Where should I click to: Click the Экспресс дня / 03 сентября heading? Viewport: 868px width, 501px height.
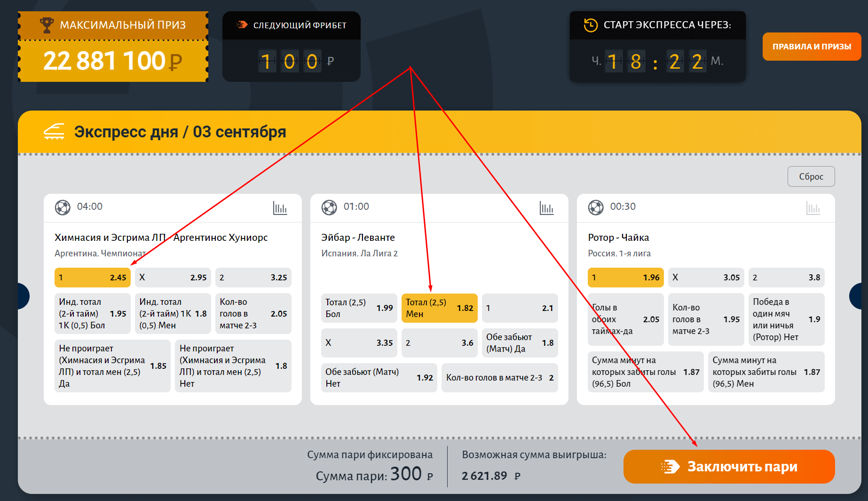tap(180, 132)
